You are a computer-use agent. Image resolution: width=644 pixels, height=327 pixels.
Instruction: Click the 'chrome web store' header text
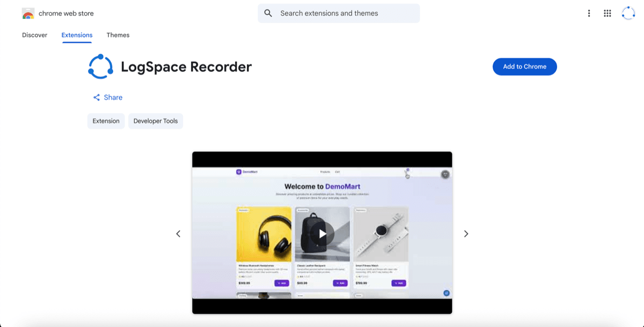click(x=66, y=13)
